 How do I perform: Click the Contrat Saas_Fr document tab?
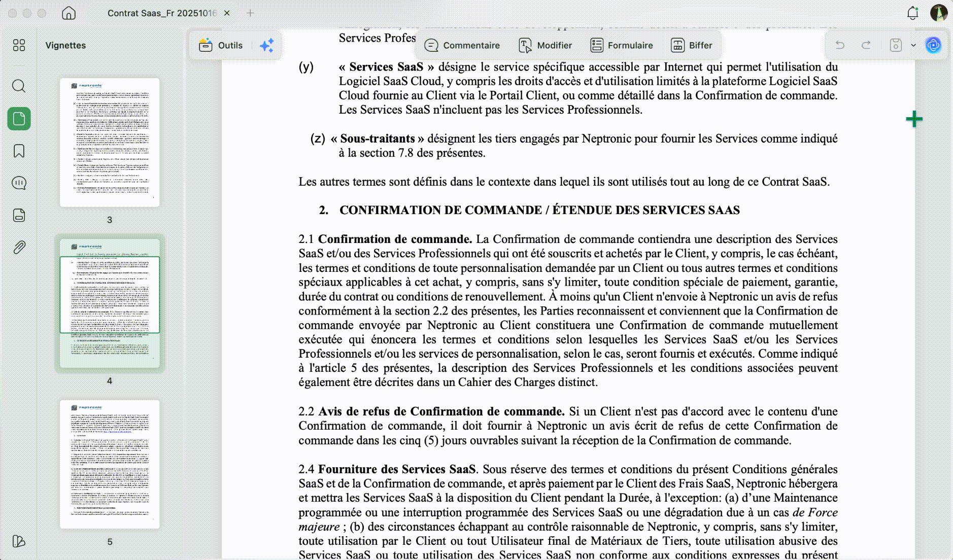tap(162, 13)
